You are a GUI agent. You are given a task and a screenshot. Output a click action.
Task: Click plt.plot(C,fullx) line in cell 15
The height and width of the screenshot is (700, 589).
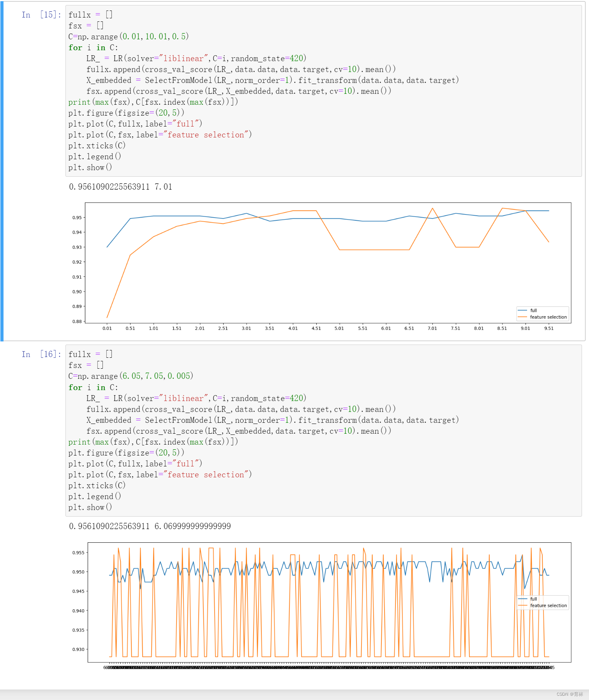(135, 124)
